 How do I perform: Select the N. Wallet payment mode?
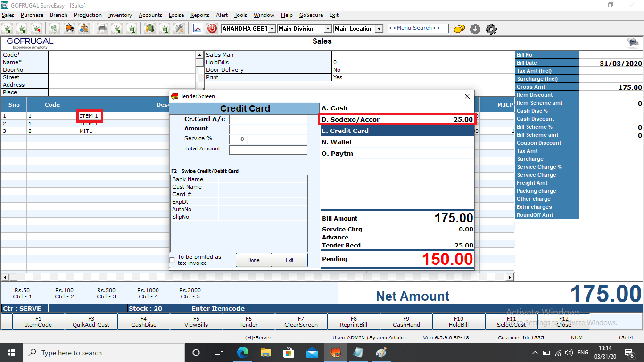tap(397, 142)
